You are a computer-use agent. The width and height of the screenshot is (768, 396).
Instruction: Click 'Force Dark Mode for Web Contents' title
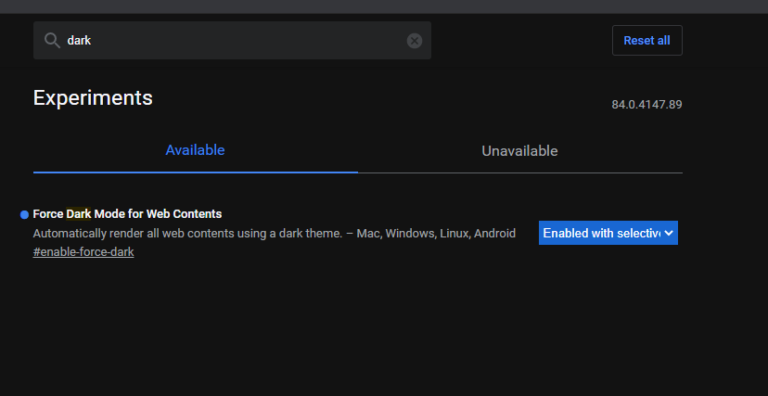(x=127, y=214)
